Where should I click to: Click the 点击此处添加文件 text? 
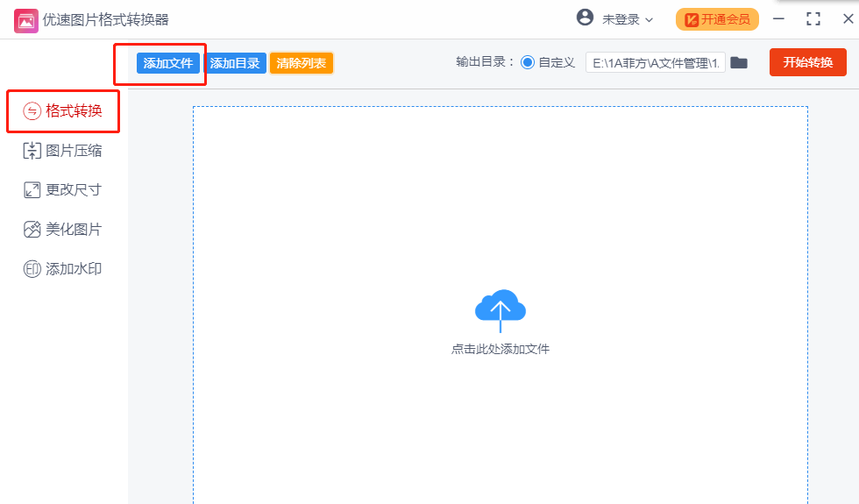500,349
